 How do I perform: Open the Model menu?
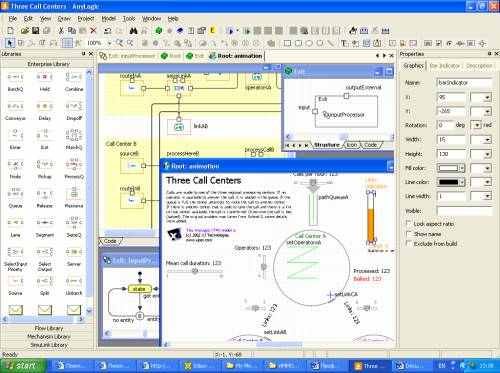(x=108, y=19)
